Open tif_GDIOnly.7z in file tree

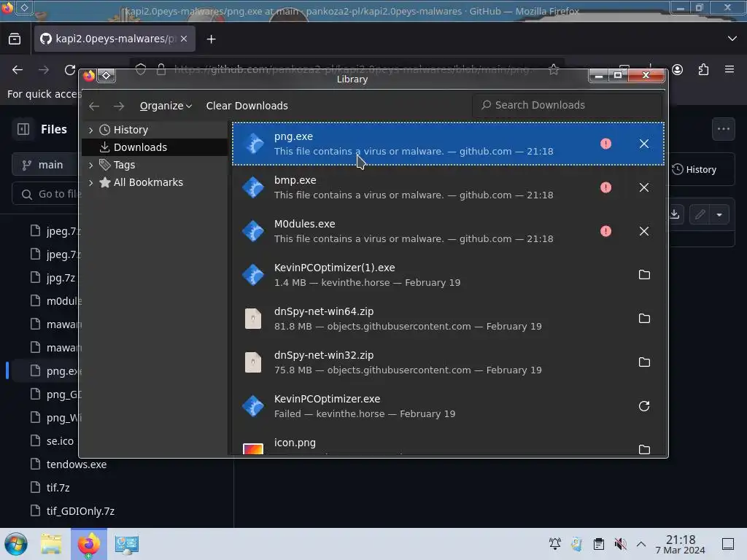(x=80, y=511)
